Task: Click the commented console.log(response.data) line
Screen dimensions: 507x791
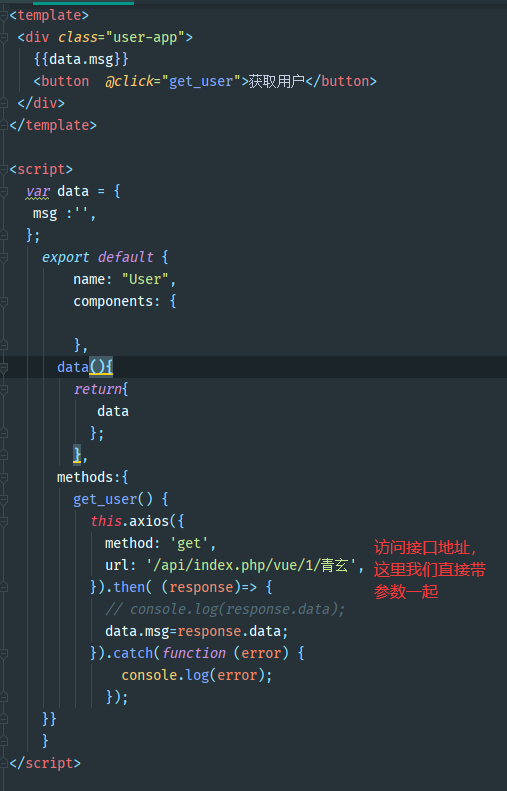Action: coord(225,609)
